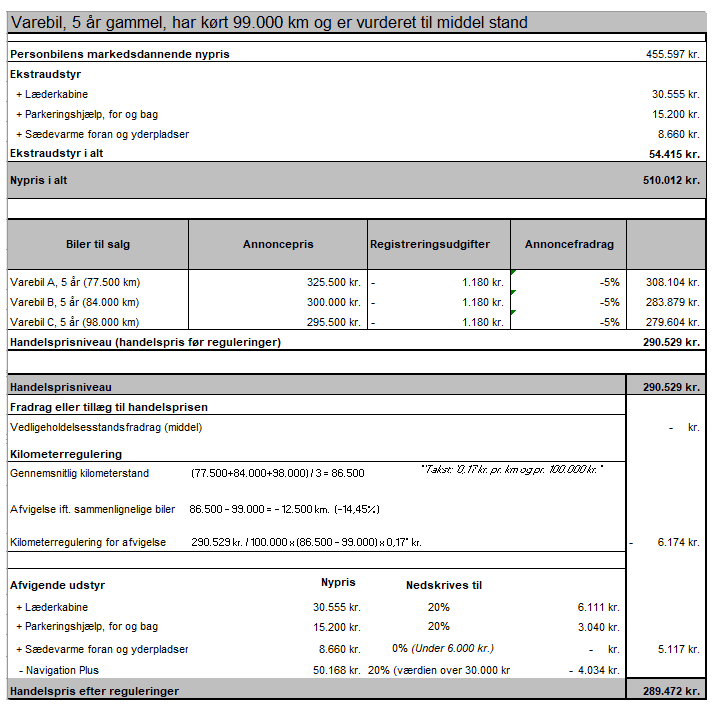Viewport: 724px width, 717px height.
Task: Select the 50.168 kr. Navigation Plus new price
Action: point(336,670)
